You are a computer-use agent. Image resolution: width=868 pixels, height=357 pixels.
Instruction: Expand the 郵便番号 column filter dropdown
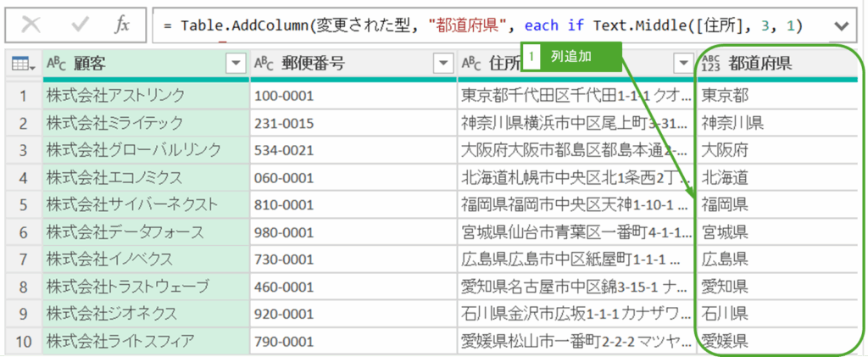tap(443, 64)
